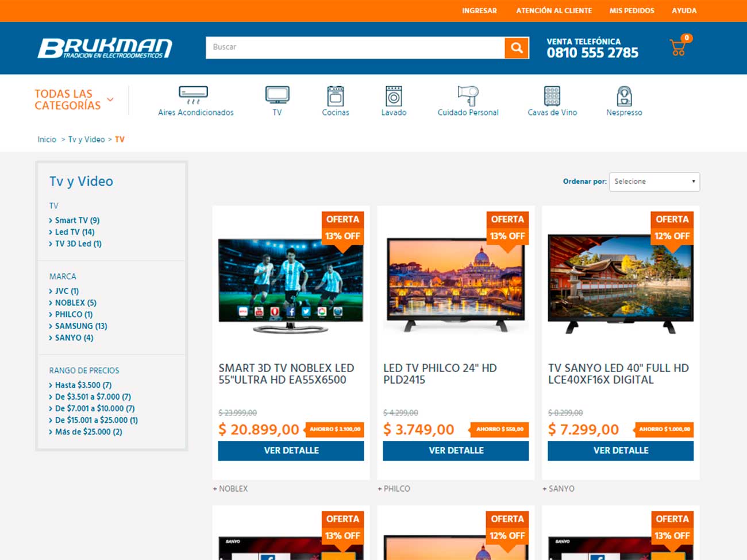This screenshot has height=560, width=747.
Task: Select the Lavado washing machine icon
Action: coord(394,96)
